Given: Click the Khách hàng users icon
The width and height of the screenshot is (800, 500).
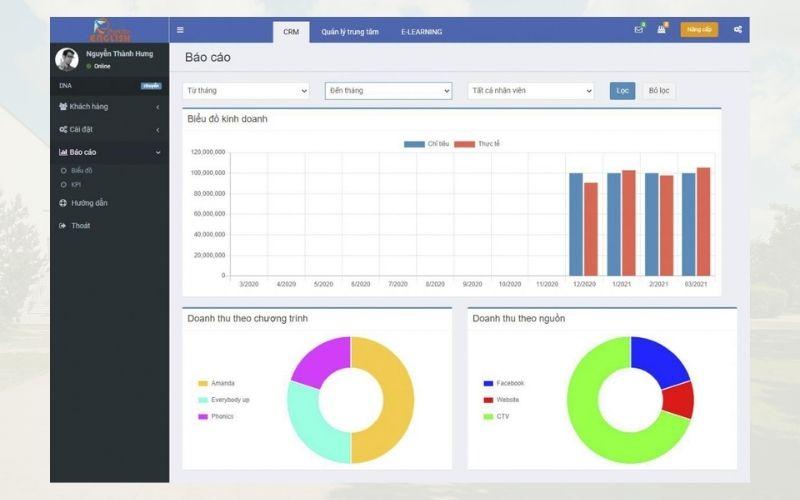Looking at the screenshot, I should point(63,106).
